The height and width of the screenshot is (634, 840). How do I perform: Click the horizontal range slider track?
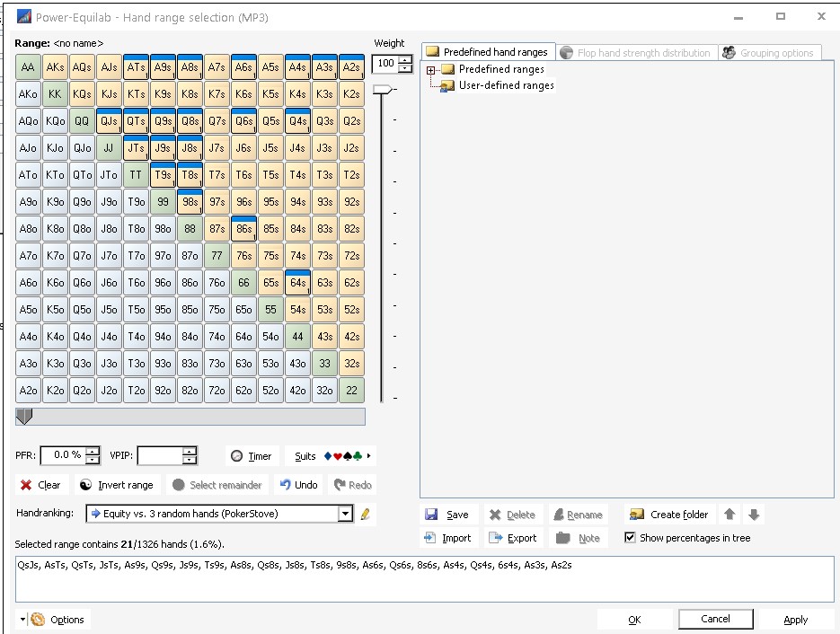pyautogui.click(x=190, y=416)
